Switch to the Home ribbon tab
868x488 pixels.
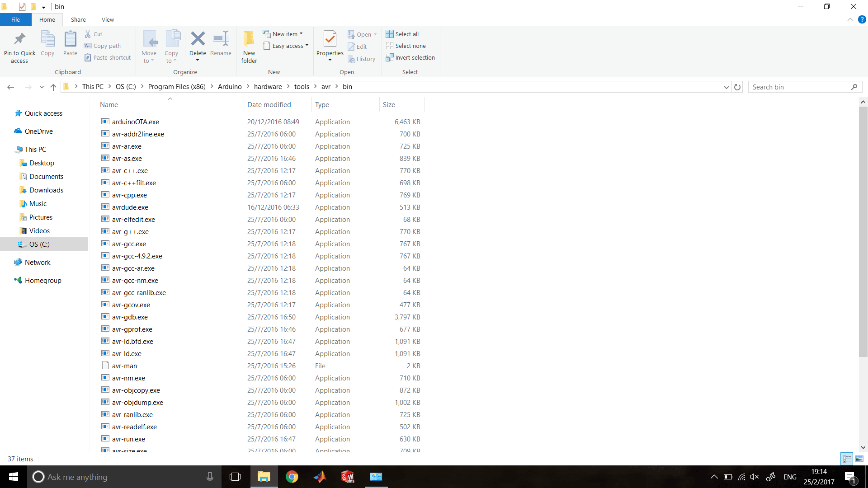pos(47,19)
